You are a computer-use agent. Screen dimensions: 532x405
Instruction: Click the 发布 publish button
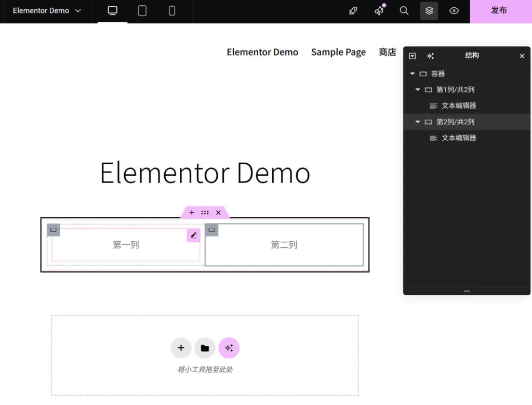point(499,11)
